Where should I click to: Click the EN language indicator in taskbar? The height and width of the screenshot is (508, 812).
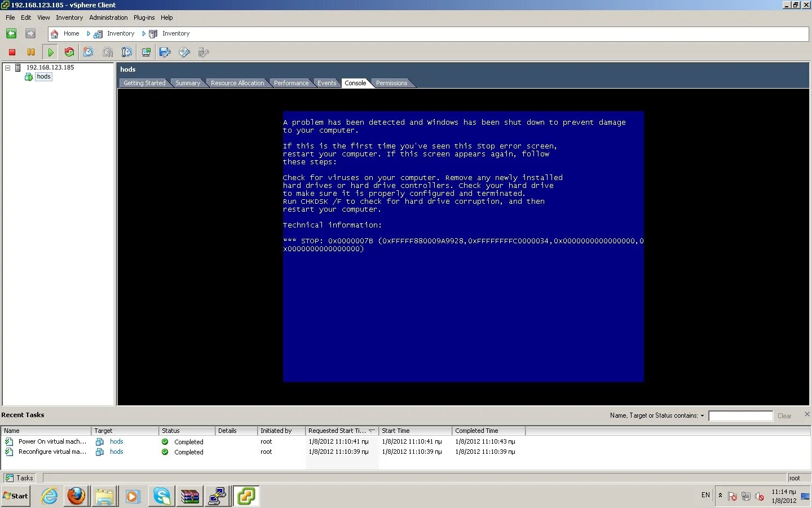(x=705, y=495)
